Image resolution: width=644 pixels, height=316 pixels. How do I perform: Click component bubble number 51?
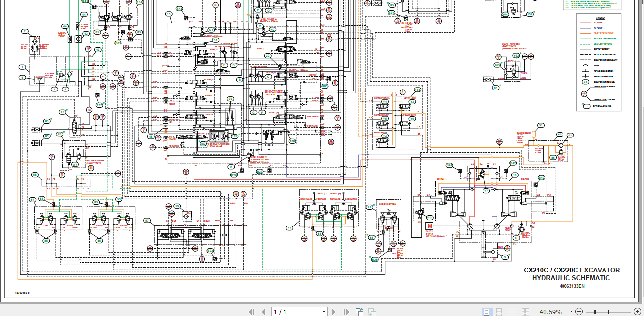541,126
